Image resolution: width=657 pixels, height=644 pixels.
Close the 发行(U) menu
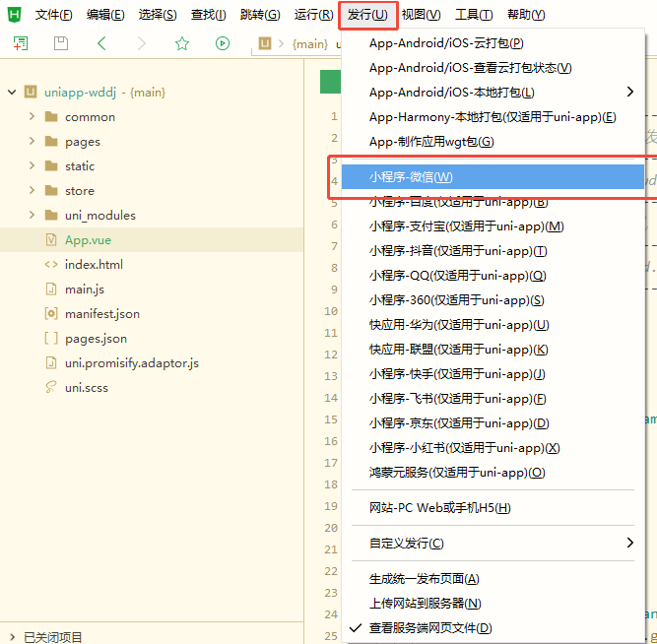367,15
